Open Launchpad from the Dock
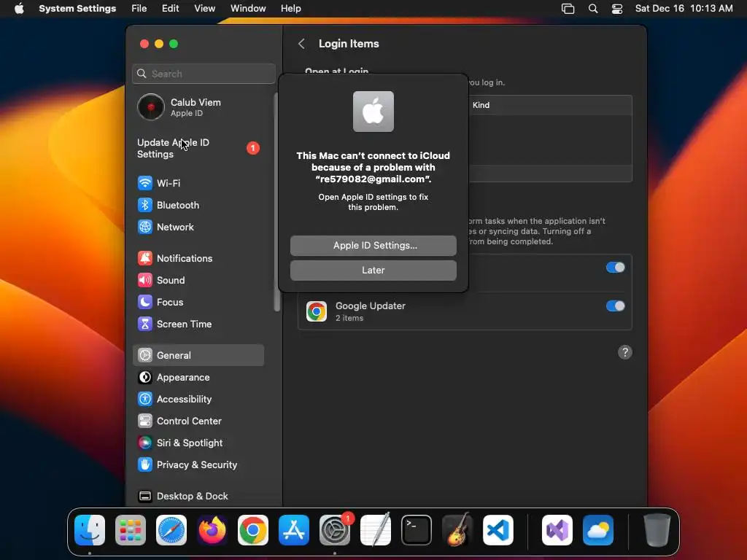 tap(131, 530)
